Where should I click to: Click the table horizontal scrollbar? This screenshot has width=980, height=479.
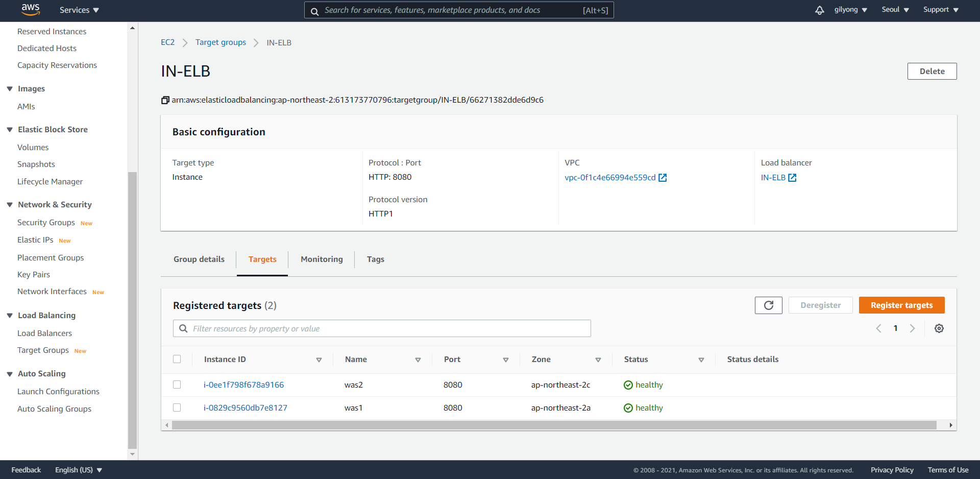554,425
